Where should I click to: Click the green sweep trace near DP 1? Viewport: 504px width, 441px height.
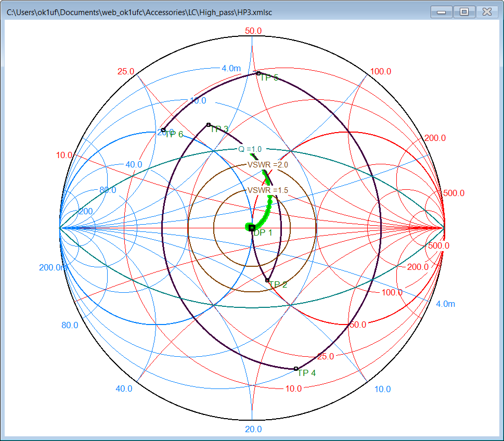(x=266, y=207)
